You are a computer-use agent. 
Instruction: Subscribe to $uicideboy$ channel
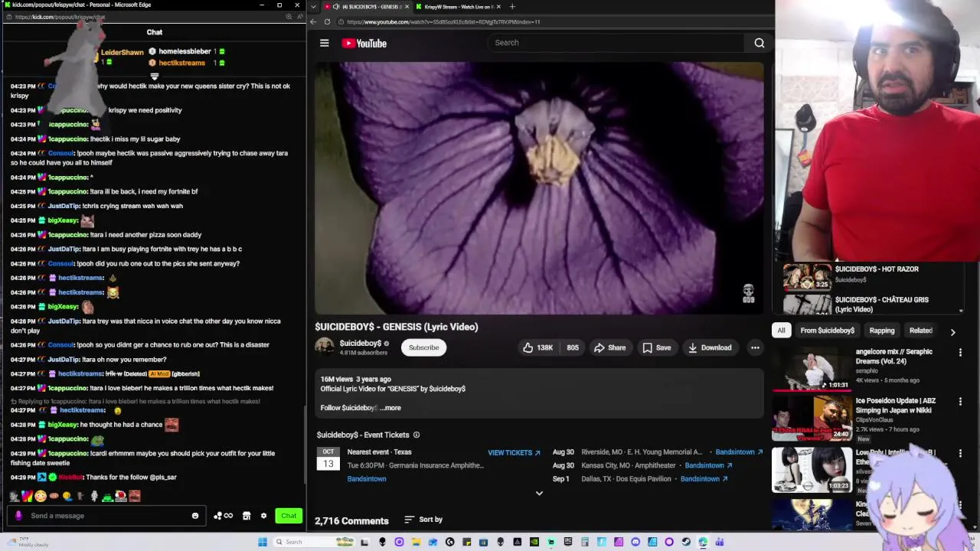point(423,347)
